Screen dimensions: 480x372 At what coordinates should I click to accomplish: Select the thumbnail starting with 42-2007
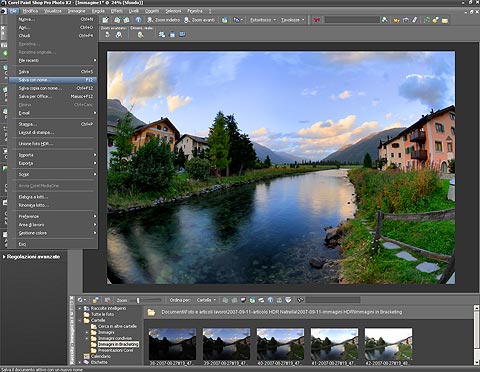click(x=388, y=344)
